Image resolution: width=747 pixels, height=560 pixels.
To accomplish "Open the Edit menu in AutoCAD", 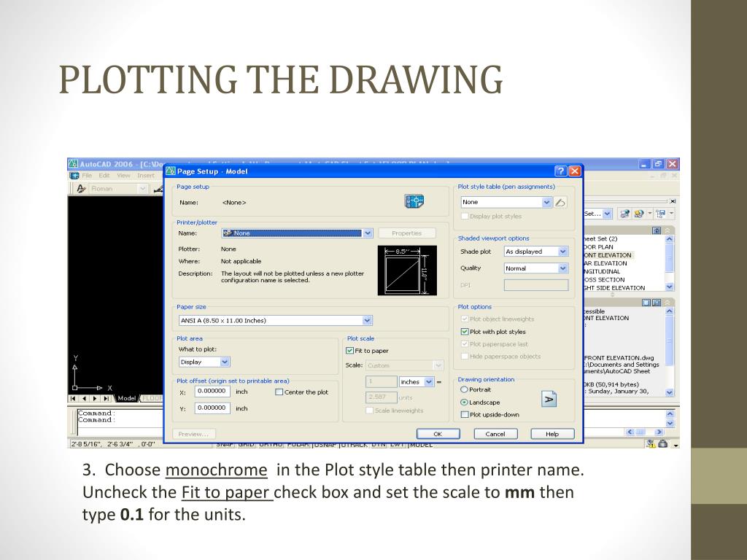I will click(104, 176).
